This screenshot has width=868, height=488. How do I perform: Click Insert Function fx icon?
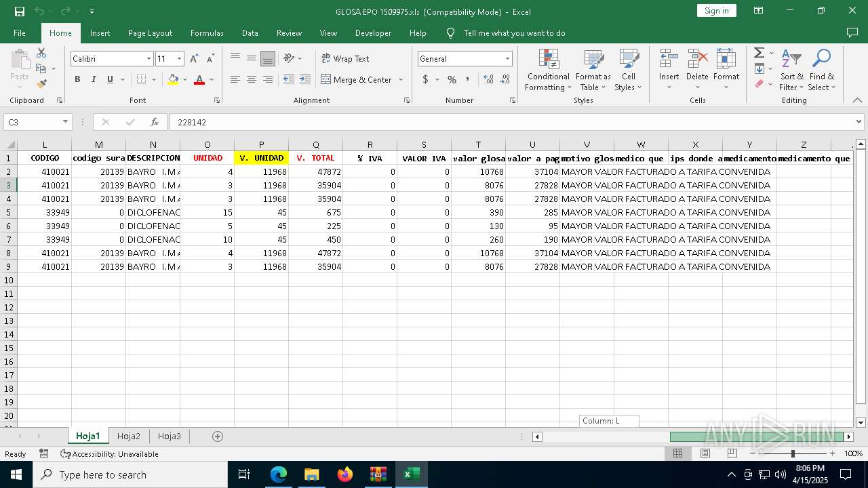155,122
